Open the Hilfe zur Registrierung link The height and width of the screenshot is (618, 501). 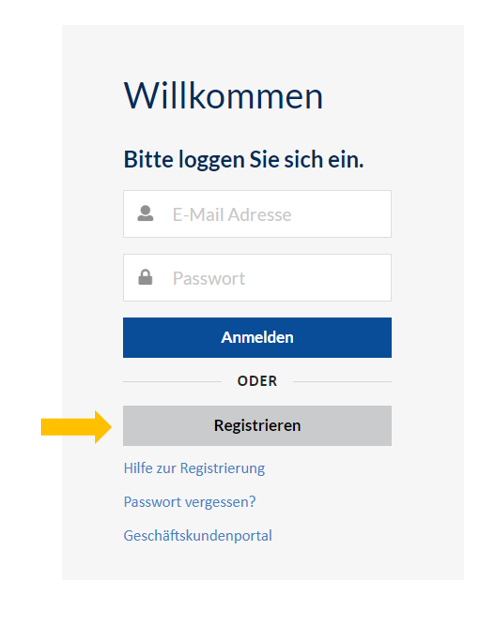194,468
